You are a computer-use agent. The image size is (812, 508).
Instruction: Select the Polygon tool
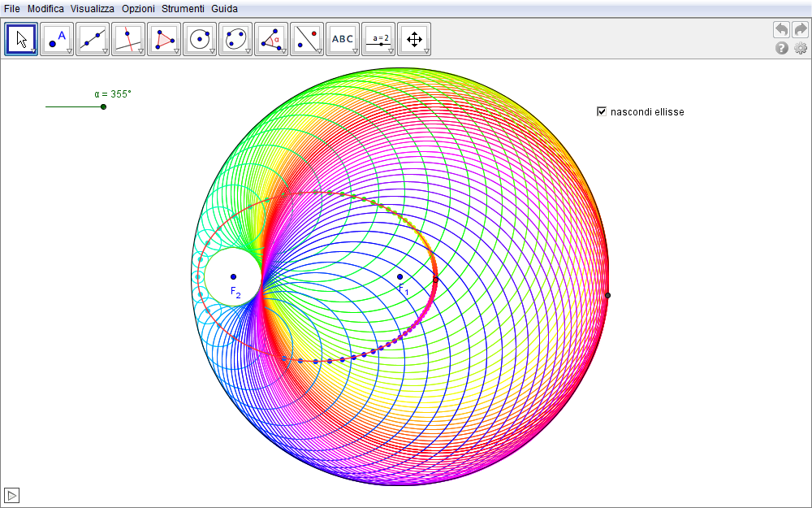click(164, 38)
